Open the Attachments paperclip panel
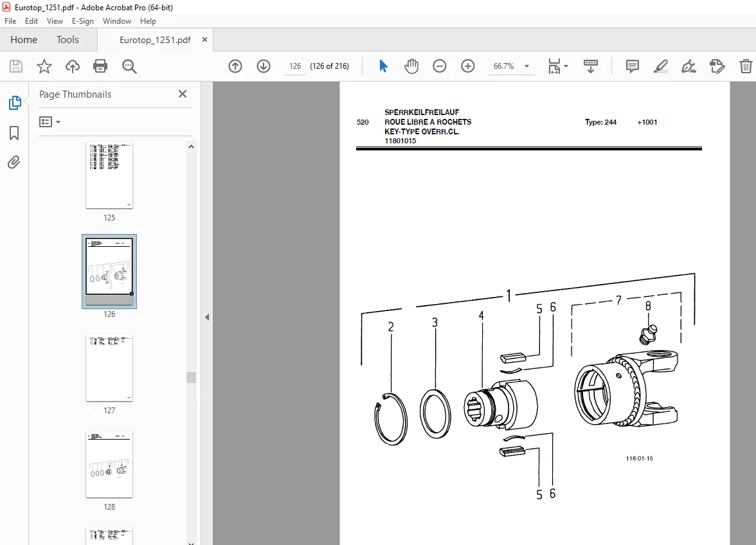756x545 pixels. pyautogui.click(x=14, y=163)
